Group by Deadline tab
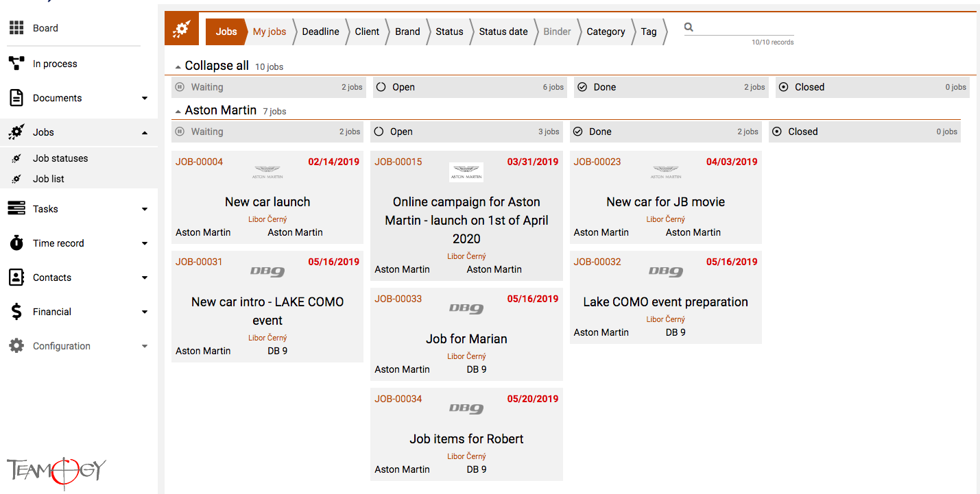 [x=321, y=32]
